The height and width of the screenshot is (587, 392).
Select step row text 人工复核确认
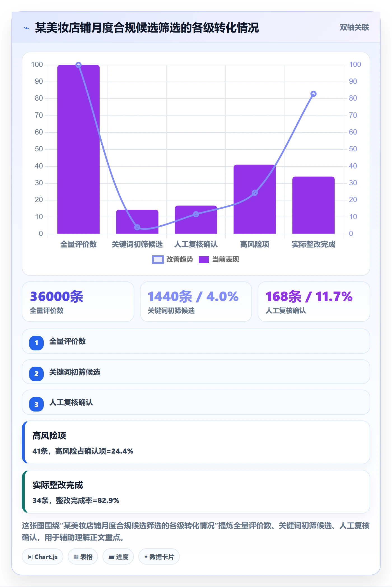point(71,402)
